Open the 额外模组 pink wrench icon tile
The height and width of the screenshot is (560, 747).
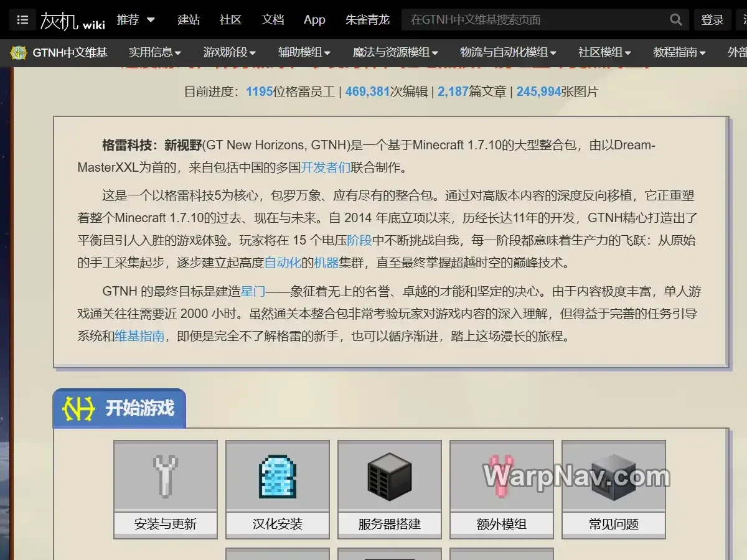click(502, 475)
